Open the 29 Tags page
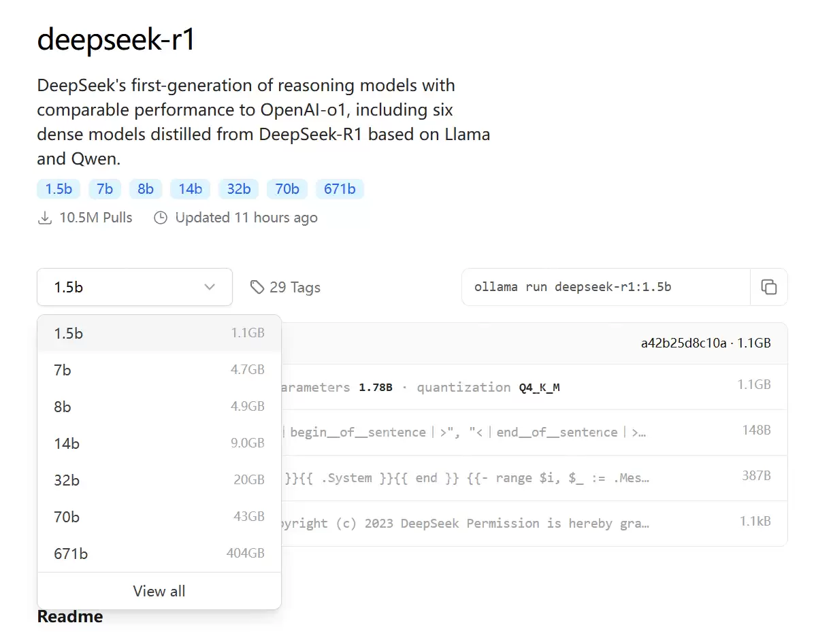This screenshot has width=816, height=644. (x=293, y=287)
